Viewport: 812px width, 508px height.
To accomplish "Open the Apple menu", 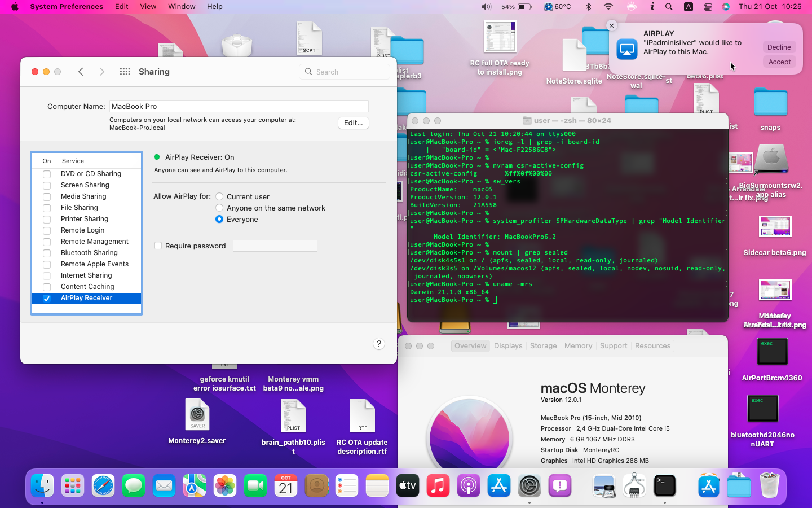I will click(x=15, y=7).
